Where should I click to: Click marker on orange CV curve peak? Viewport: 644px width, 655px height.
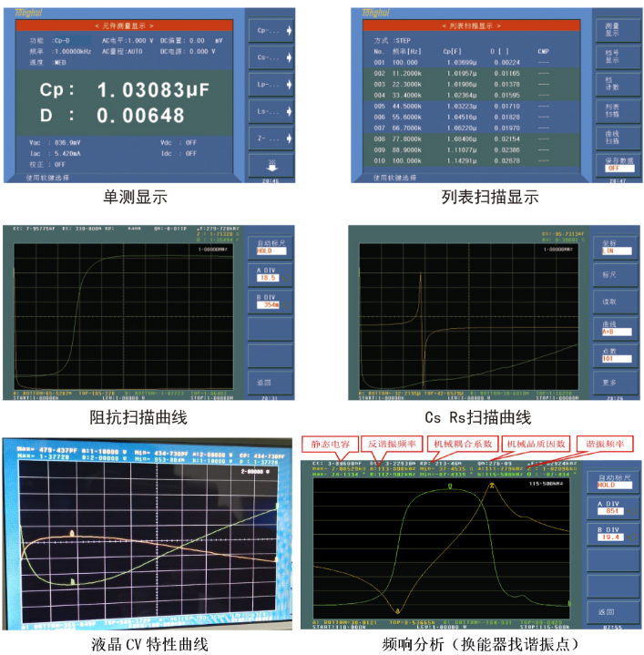(x=72, y=534)
